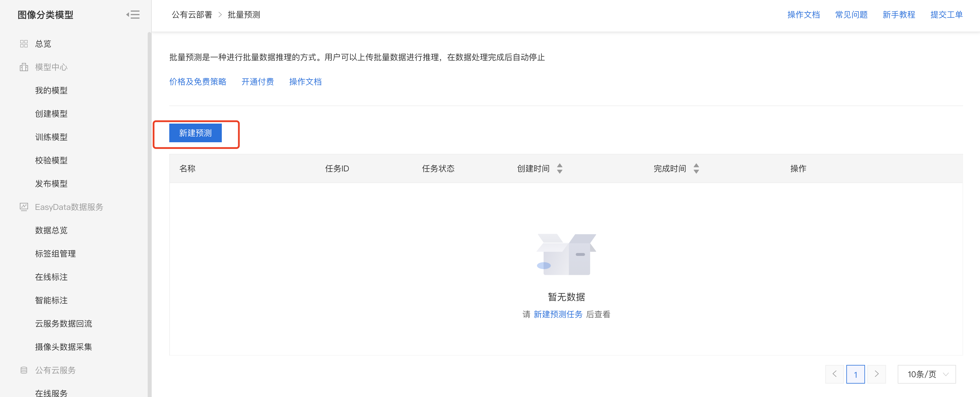This screenshot has width=980, height=397.
Task: Open 操作文档 in the top-right header
Action: pyautogui.click(x=803, y=15)
